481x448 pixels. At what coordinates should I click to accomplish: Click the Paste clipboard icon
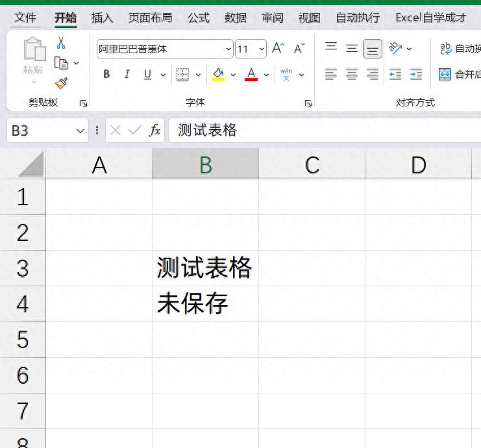coord(34,49)
